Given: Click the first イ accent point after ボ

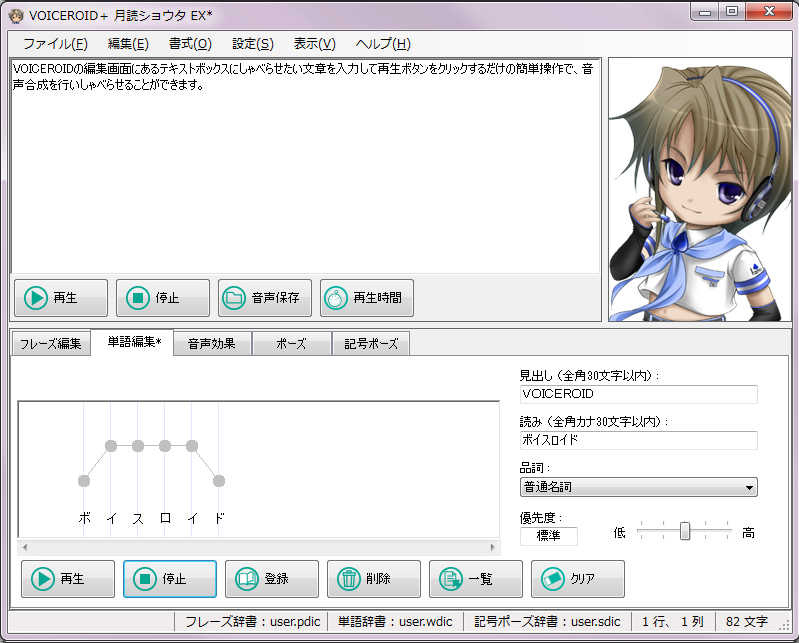Looking at the screenshot, I should (111, 446).
